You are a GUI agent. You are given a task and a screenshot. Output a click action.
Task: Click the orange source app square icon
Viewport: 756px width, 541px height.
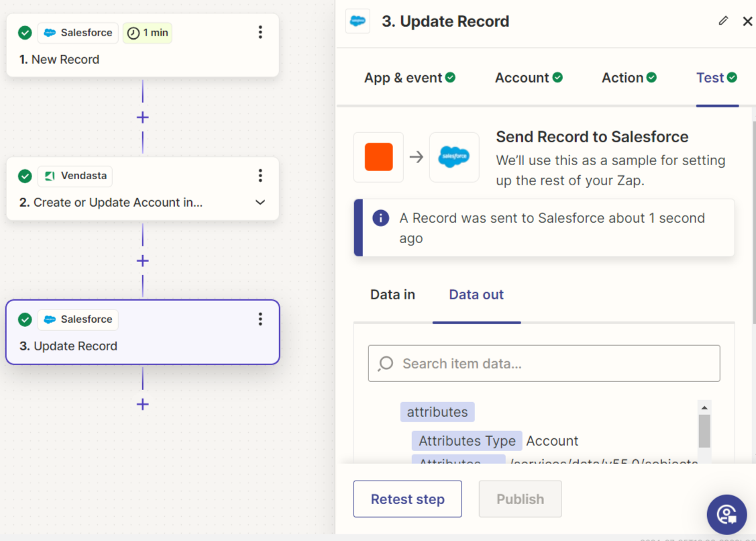379,157
